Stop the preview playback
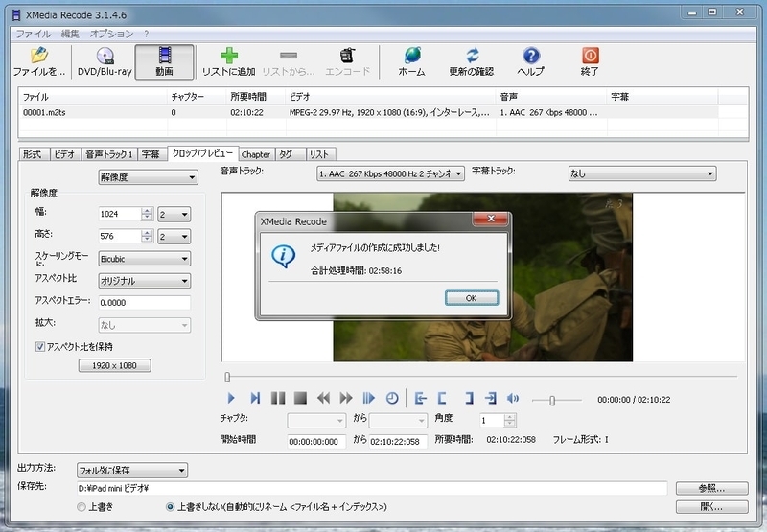 pos(300,398)
